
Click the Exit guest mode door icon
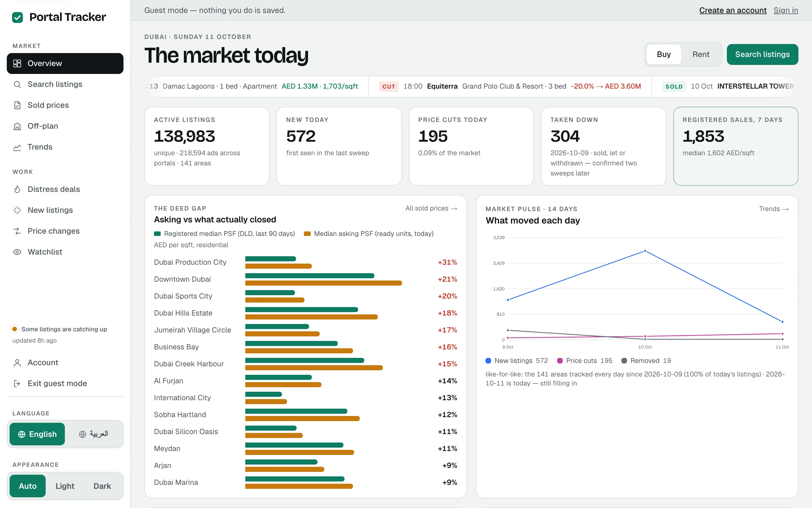pos(17,383)
